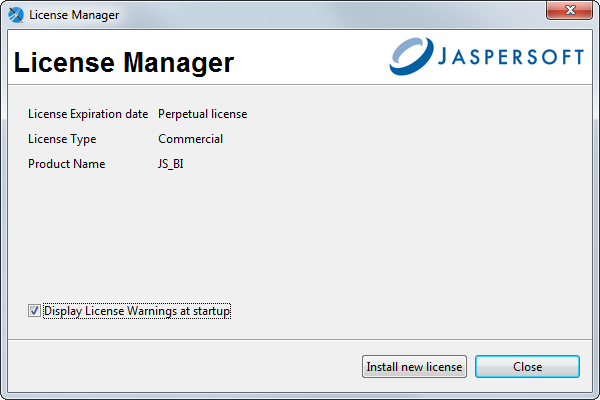
Task: Uncheck Display License Warnings at startup
Action: [x=34, y=310]
